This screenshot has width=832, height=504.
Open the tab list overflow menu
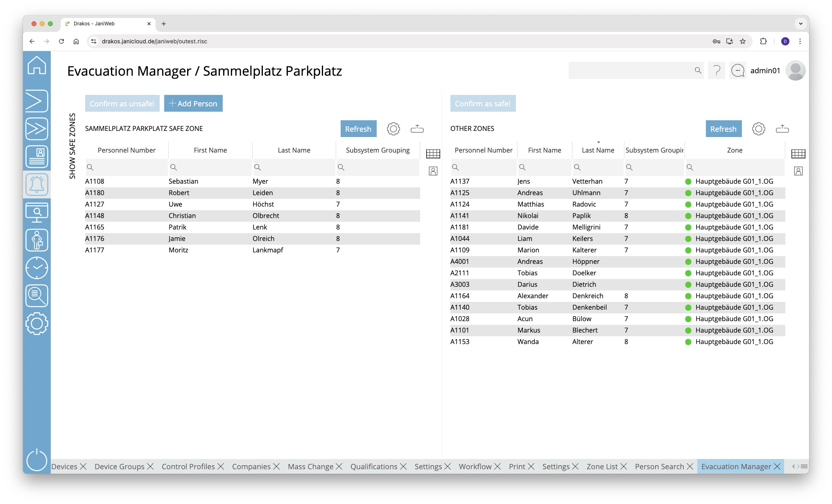pyautogui.click(x=804, y=466)
